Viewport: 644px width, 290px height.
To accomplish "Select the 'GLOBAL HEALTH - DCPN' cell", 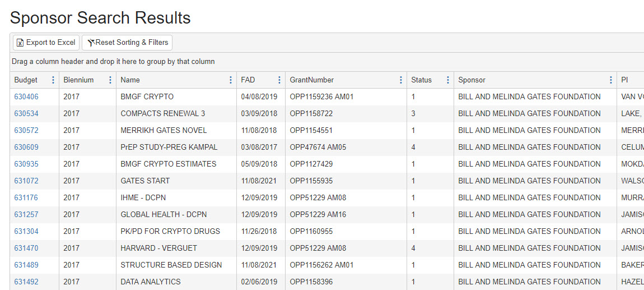I will coord(176,215).
